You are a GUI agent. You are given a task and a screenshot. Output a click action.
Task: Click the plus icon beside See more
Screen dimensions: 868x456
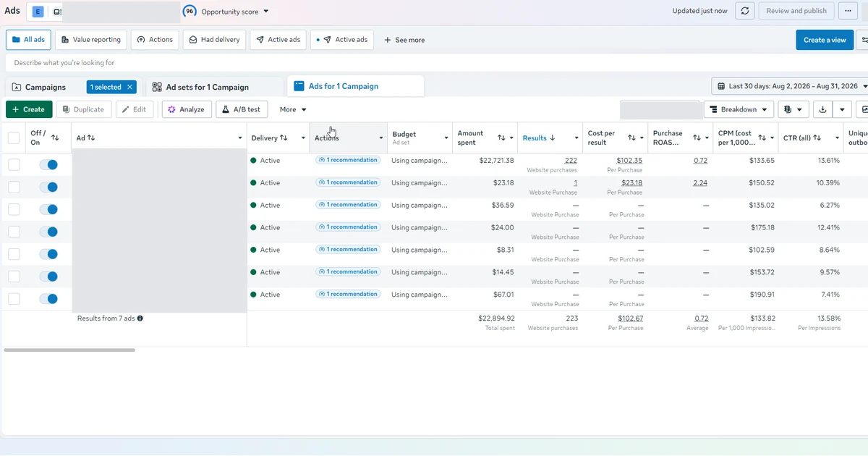(x=388, y=40)
